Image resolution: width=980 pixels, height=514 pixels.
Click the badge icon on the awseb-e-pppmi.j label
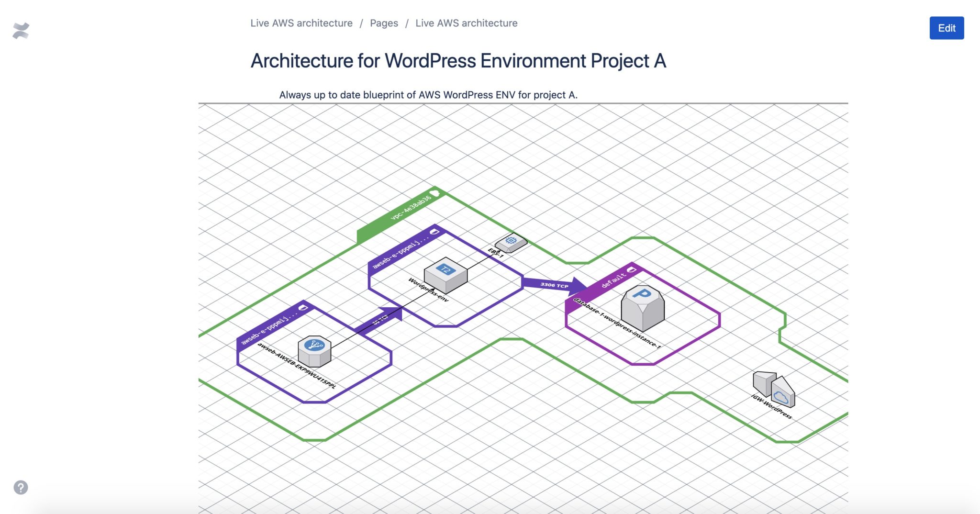pyautogui.click(x=434, y=231)
